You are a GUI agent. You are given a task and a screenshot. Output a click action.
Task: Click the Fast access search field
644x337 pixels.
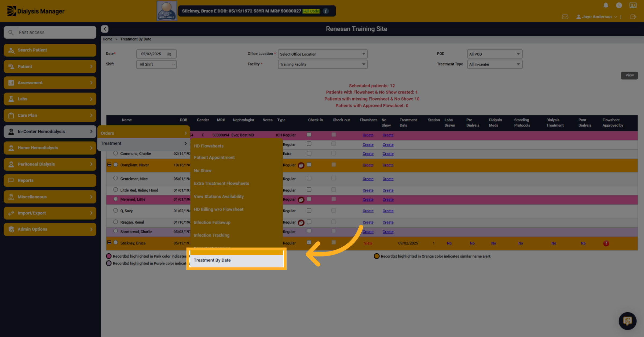coord(50,32)
